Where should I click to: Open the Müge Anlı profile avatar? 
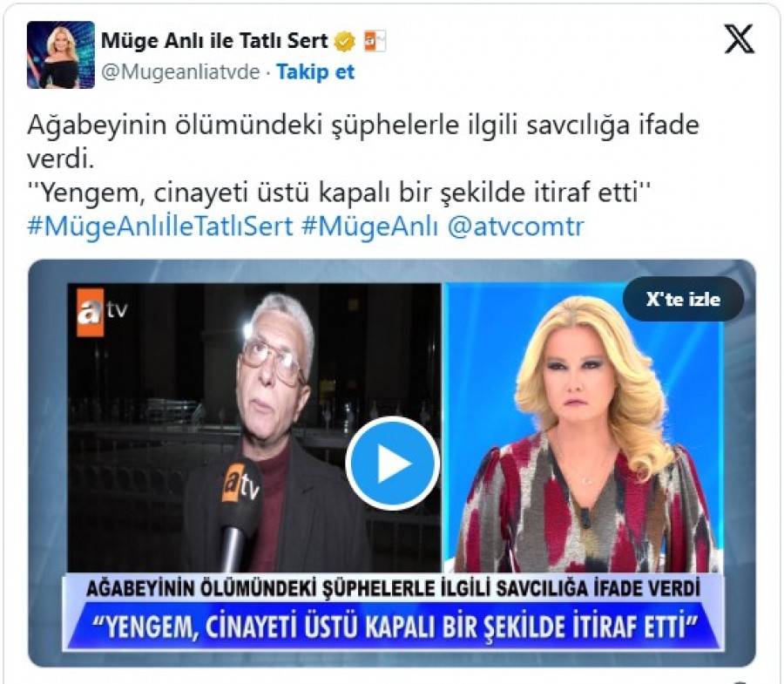tap(60, 55)
